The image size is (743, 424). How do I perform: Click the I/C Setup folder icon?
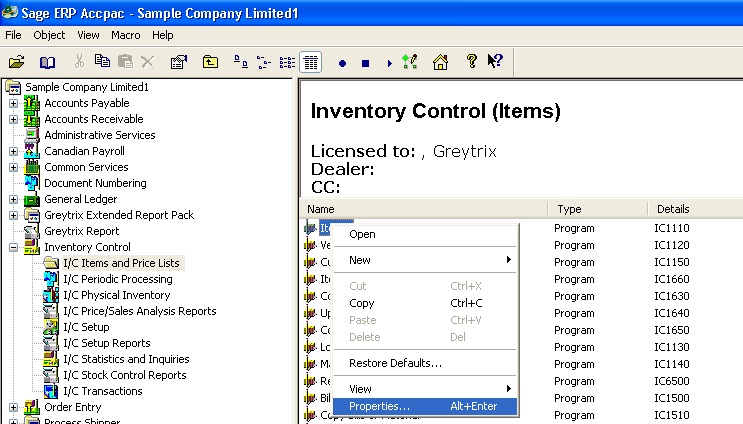(51, 327)
